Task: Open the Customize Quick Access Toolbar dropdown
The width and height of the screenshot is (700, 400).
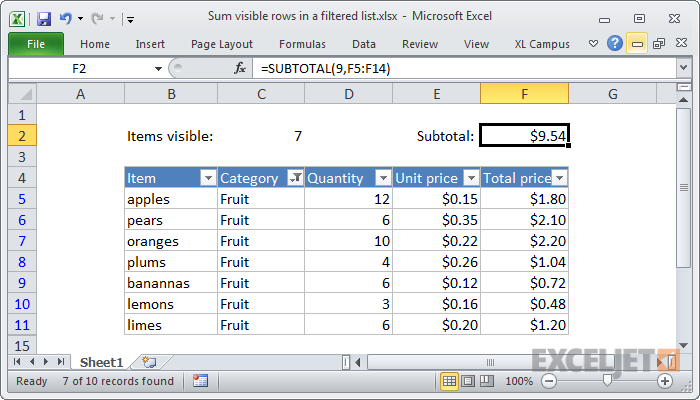Action: 130,19
